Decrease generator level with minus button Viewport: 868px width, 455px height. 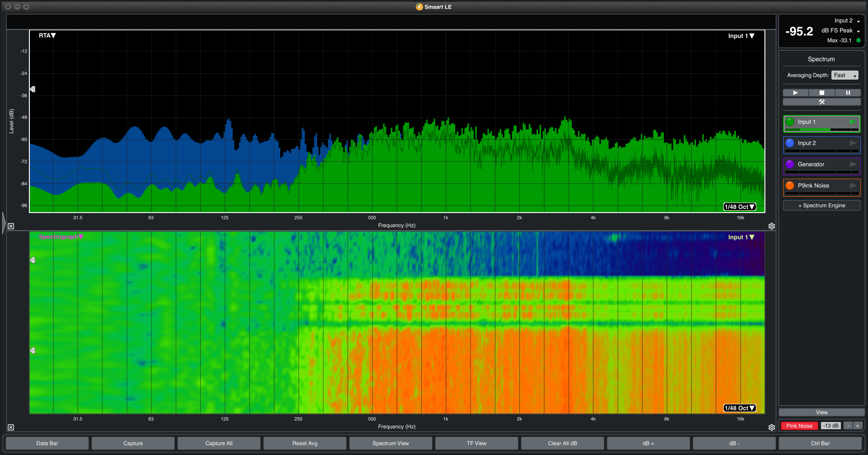[x=849, y=426]
